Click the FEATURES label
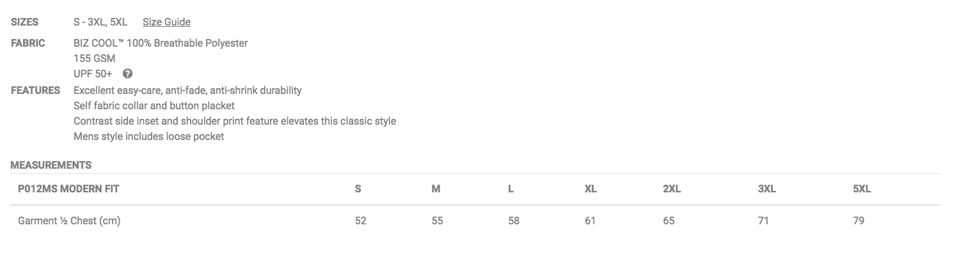The width and height of the screenshot is (980, 262). coord(36,91)
